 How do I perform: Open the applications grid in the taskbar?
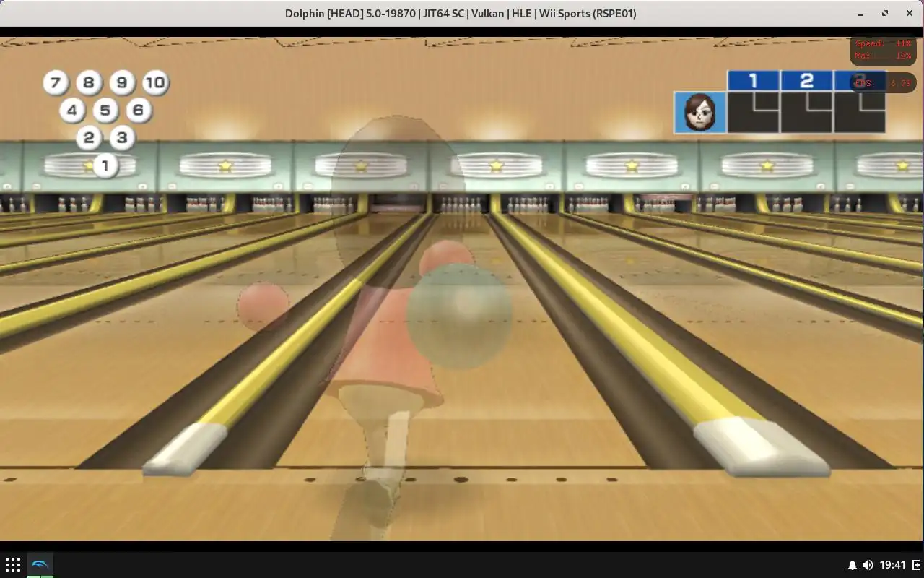[12, 565]
